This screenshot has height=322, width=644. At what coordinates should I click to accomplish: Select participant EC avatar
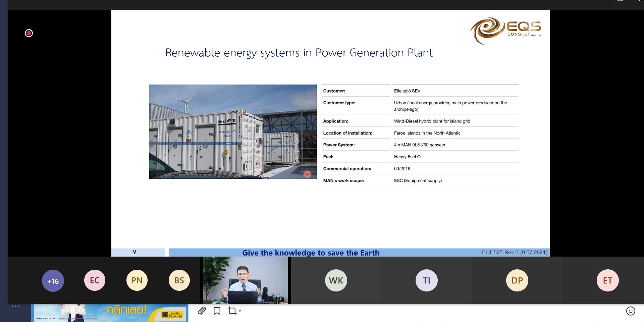click(95, 280)
